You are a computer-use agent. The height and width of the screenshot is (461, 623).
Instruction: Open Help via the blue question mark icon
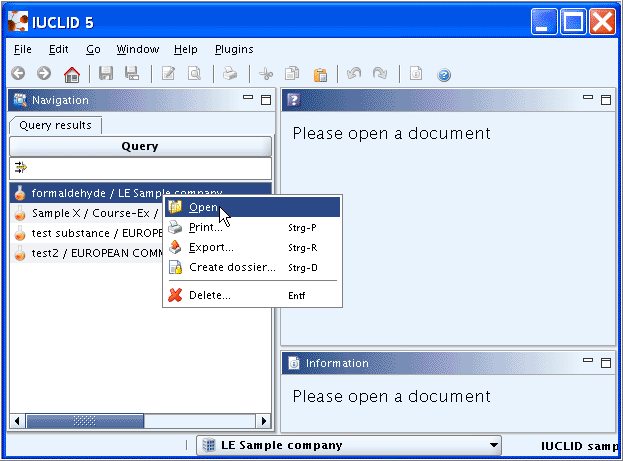[x=444, y=75]
